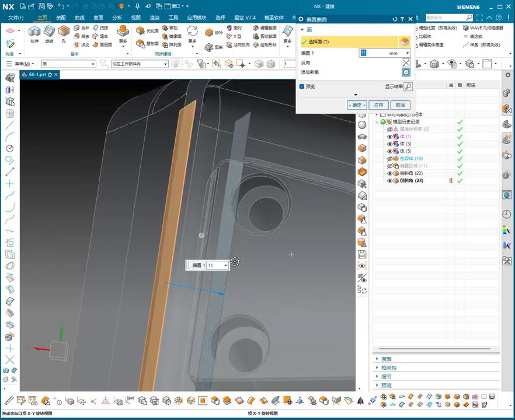The image size is (515, 420).
Task: Click the 反向 reverse direction icon
Action: click(406, 62)
